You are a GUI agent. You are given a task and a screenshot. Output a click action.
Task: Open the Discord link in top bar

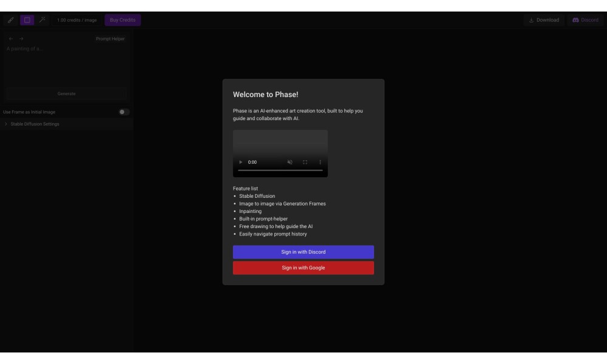point(585,20)
